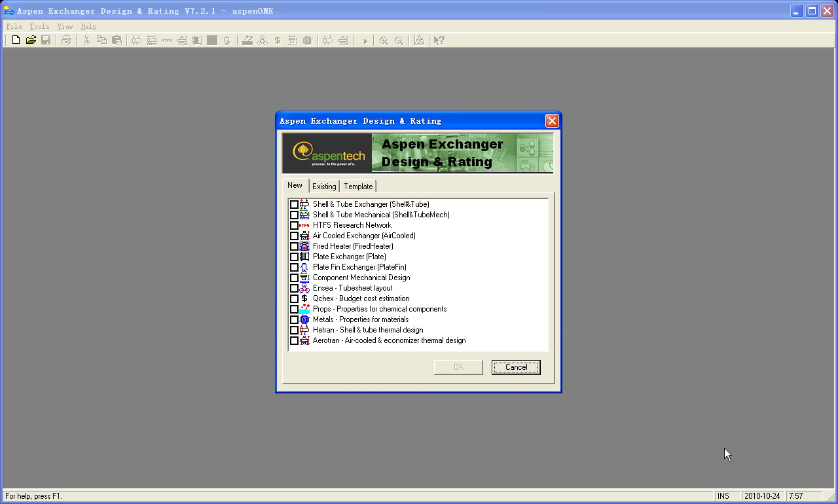Click the Hetran row icon in the list
This screenshot has width=838, height=504.
[x=304, y=330]
